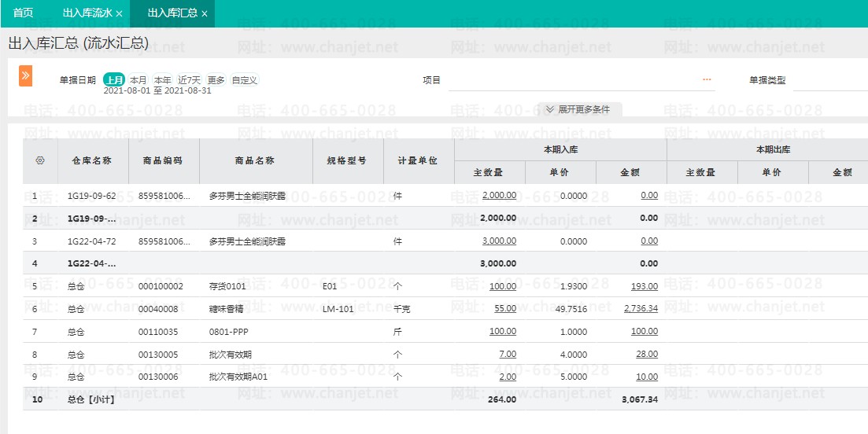This screenshot has width=868, height=434.
Task: Choose the 本年 date range option
Action: pyautogui.click(x=163, y=80)
